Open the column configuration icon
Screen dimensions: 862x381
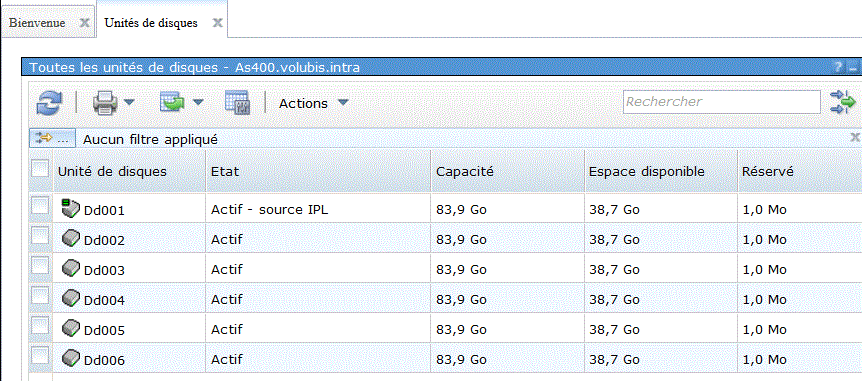pyautogui.click(x=237, y=103)
